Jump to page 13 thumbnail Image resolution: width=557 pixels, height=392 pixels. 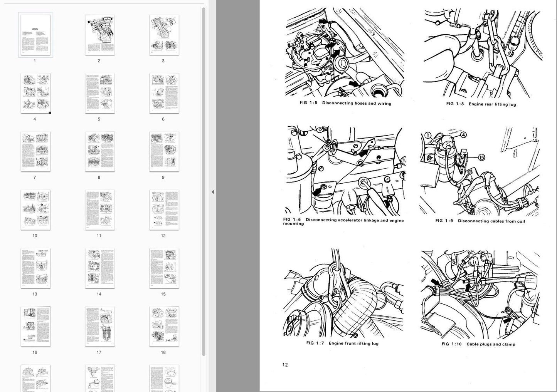point(35,268)
